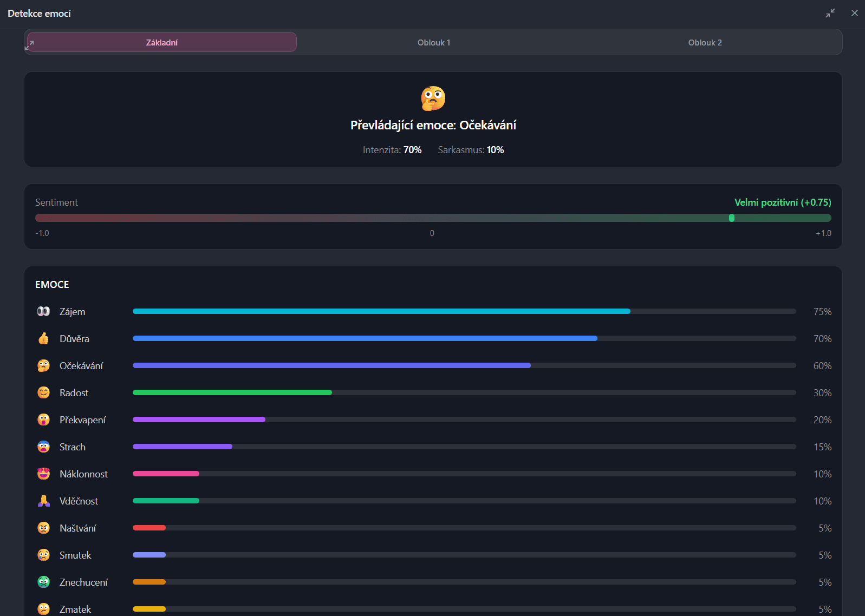Screen dimensions: 865x616
Task: Click the Velmi pozitivní (+0.75) label
Action: (782, 202)
